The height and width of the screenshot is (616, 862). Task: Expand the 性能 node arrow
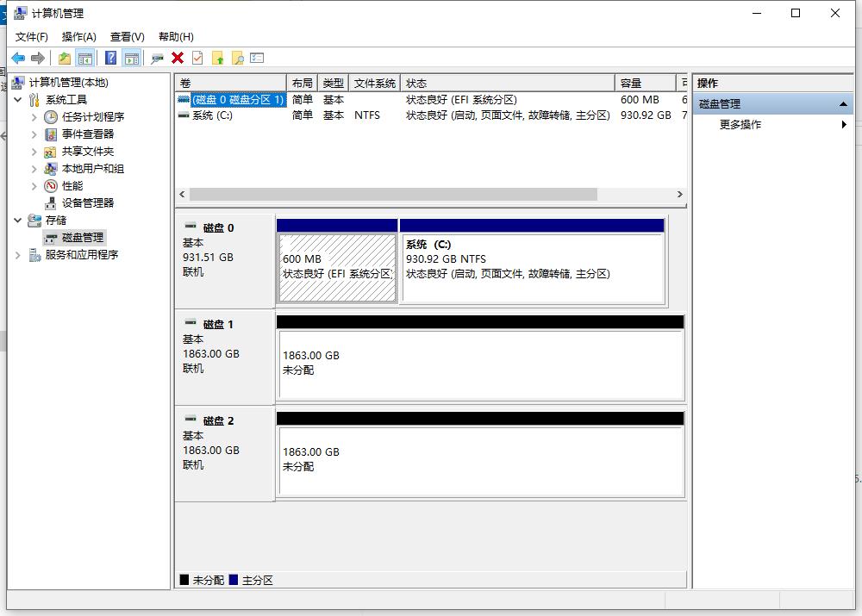coord(34,186)
